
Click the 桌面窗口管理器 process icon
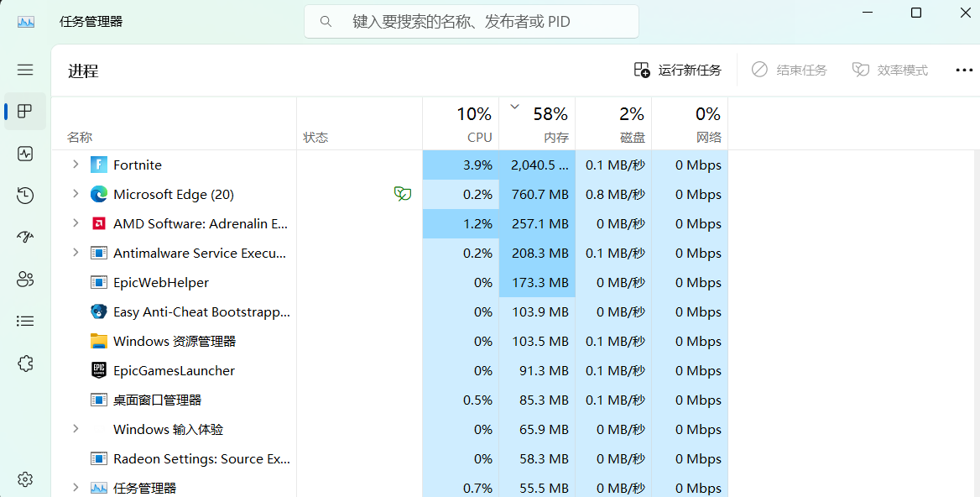pos(99,400)
